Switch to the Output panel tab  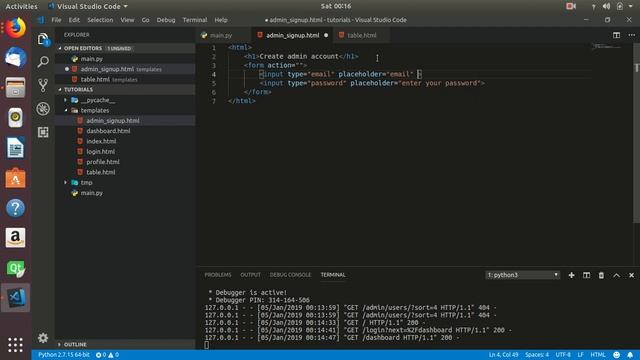(250, 275)
